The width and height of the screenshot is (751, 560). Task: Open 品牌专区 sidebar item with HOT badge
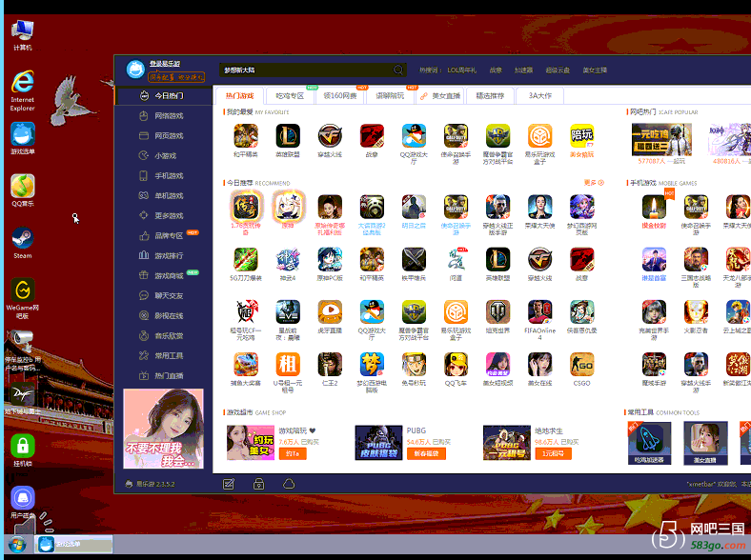point(163,236)
